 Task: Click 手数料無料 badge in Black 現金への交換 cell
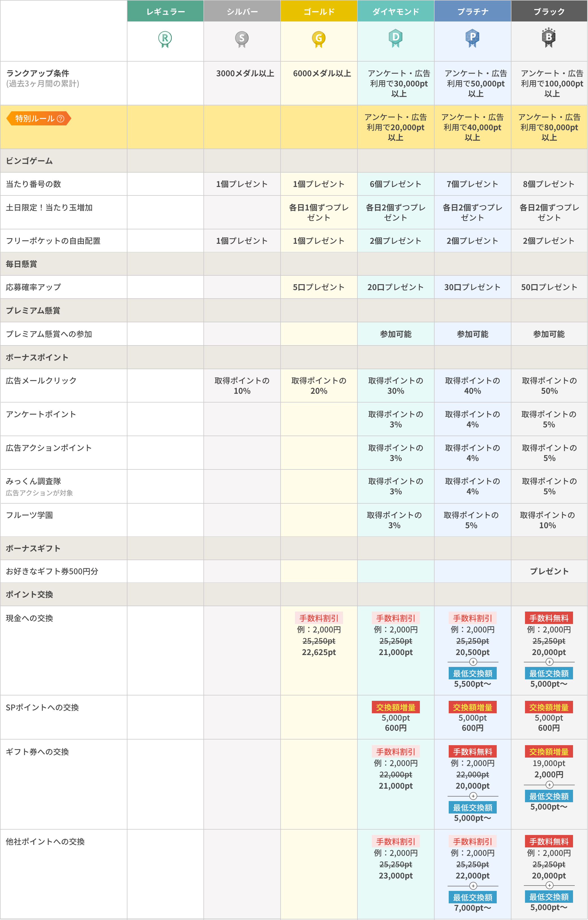tap(549, 618)
